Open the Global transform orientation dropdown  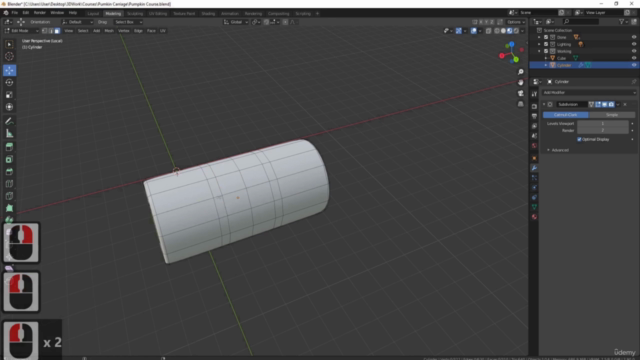pyautogui.click(x=236, y=22)
